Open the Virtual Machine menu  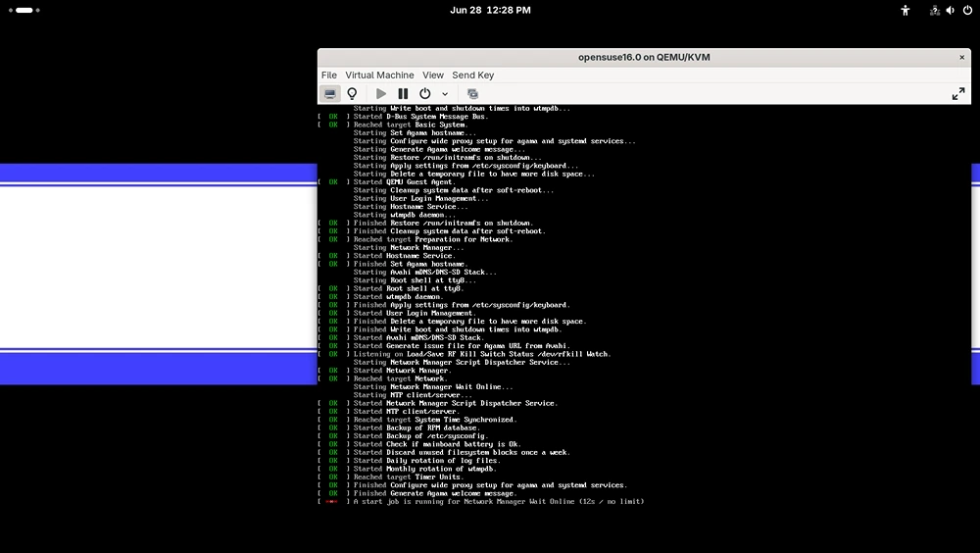[379, 75]
